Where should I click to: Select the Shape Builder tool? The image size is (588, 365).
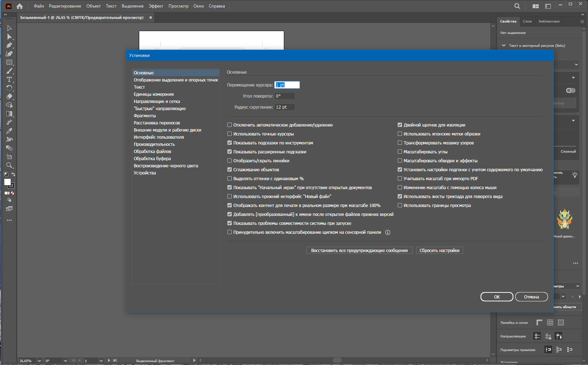coord(9,105)
